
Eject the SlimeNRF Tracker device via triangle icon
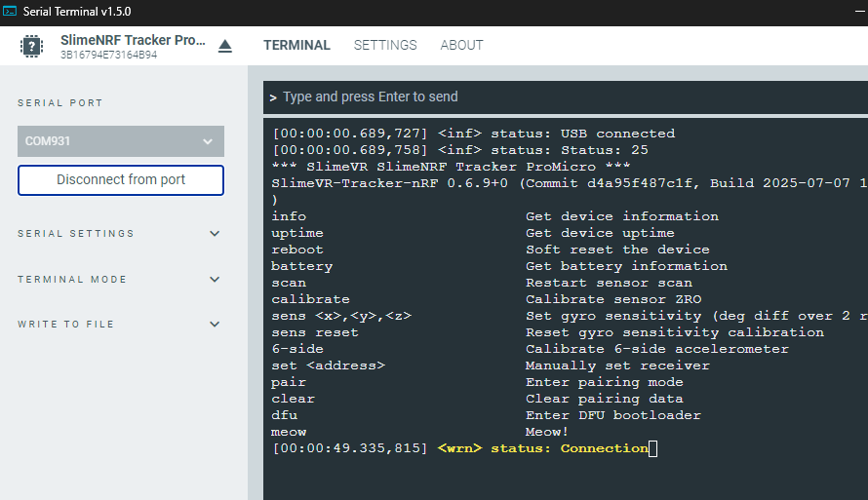coord(224,46)
